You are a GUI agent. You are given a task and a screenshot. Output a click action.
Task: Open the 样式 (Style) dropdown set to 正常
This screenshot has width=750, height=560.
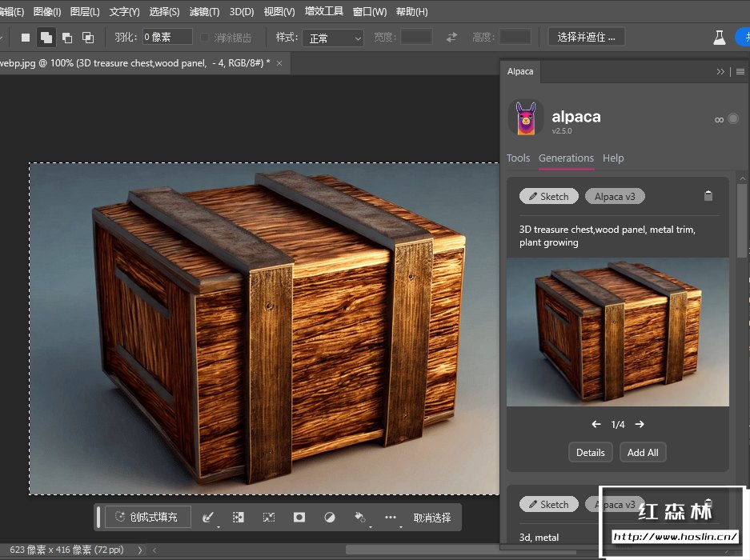point(335,38)
